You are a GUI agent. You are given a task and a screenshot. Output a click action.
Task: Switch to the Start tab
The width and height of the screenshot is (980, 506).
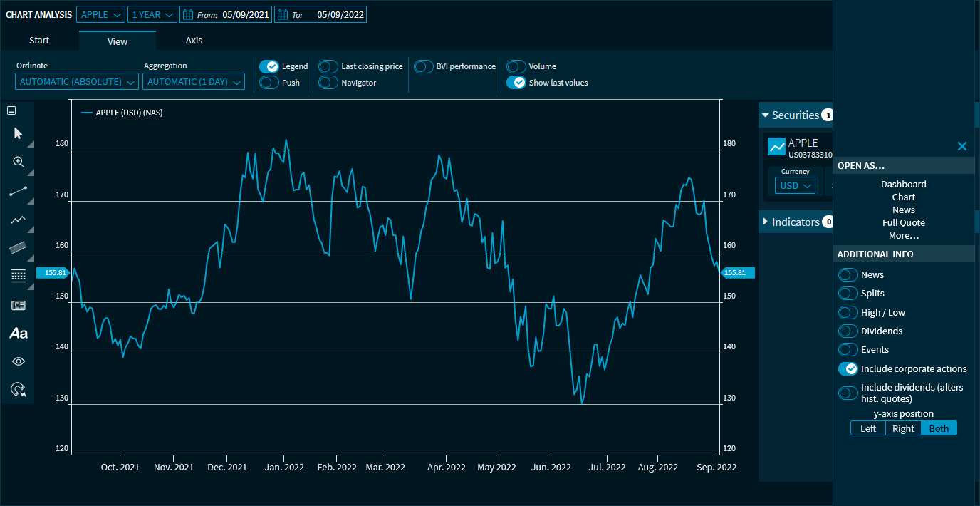(39, 41)
